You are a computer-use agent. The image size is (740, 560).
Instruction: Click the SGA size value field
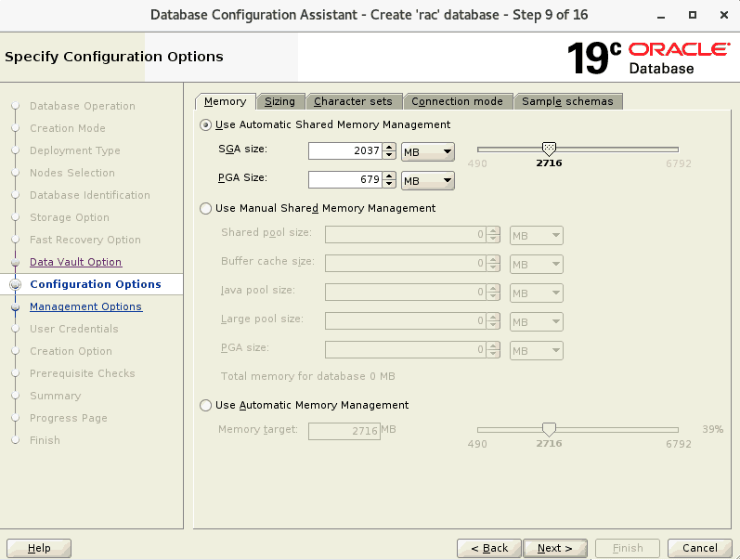point(345,151)
